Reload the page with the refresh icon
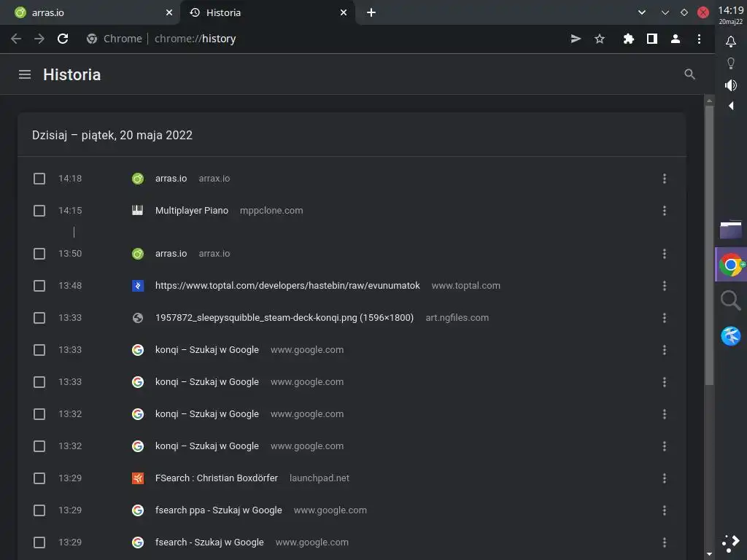This screenshot has height=560, width=747. tap(63, 39)
